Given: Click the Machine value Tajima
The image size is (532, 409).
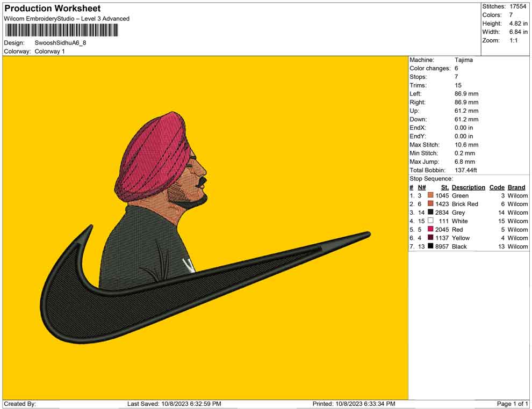Looking at the screenshot, I should coord(463,60).
